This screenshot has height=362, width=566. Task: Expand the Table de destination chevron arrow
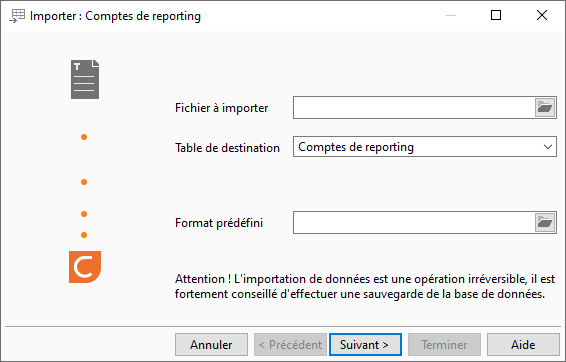pos(548,147)
